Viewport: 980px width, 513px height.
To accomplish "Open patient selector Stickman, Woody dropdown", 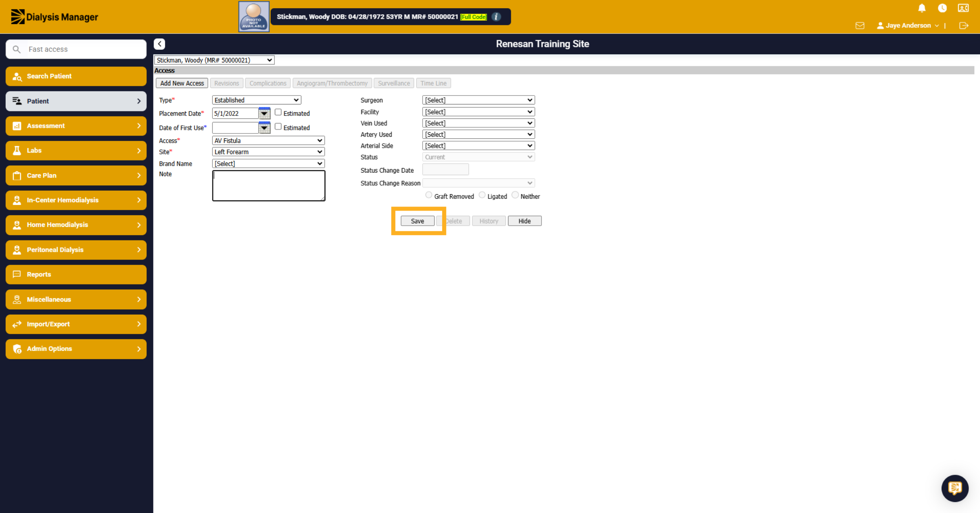I will pyautogui.click(x=214, y=60).
